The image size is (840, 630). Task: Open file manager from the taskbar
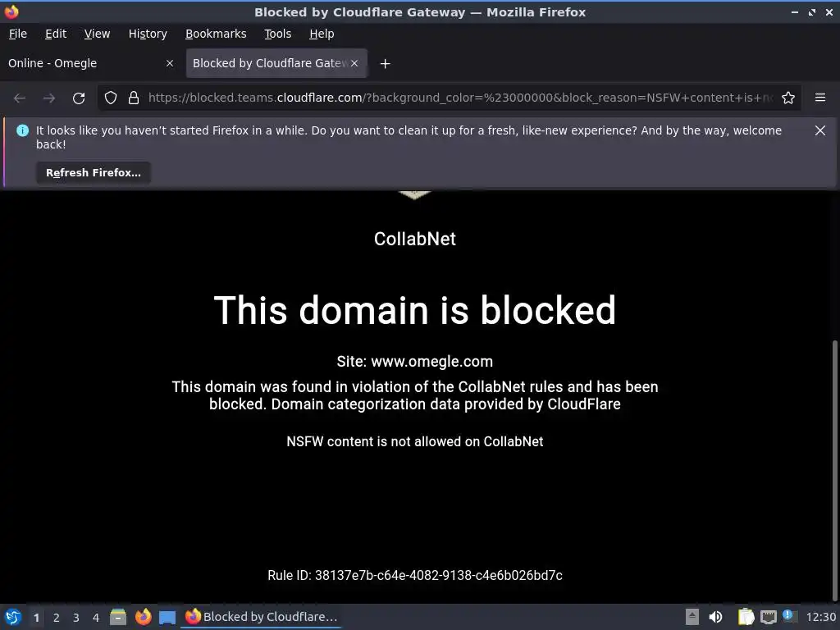(x=118, y=617)
